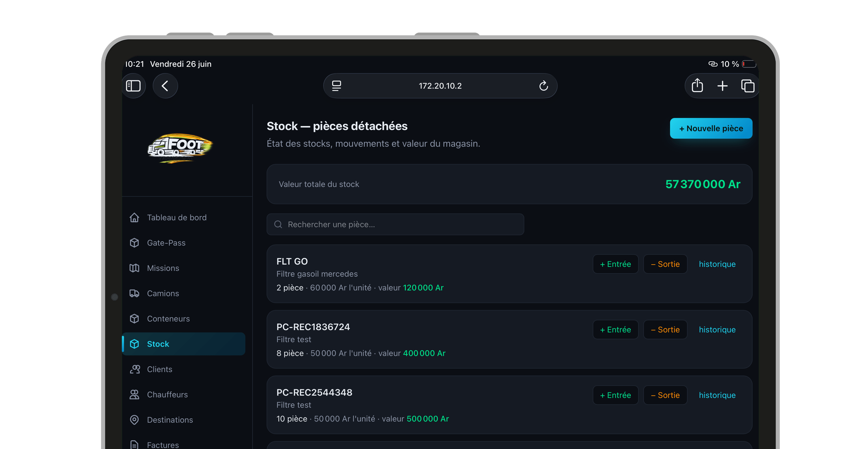The width and height of the screenshot is (868, 449).
Task: Focus the Rechercher une pièce search field
Action: pos(395,224)
